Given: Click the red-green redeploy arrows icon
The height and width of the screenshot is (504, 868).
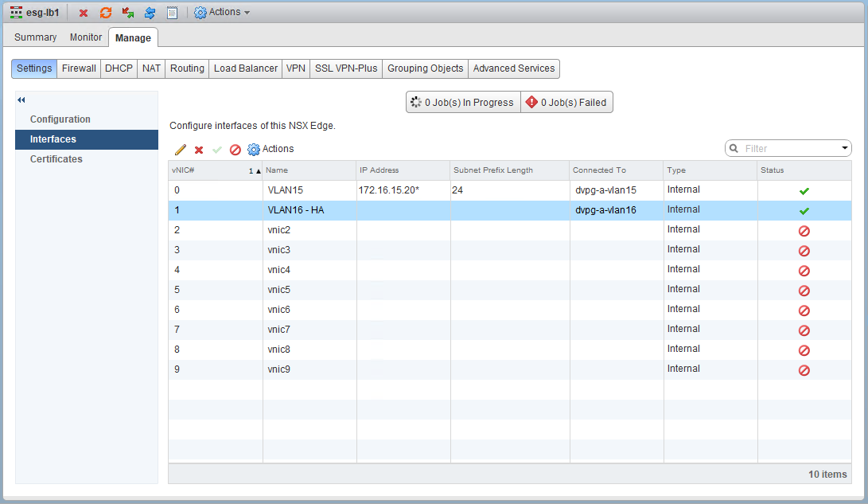Looking at the screenshot, I should (x=127, y=13).
